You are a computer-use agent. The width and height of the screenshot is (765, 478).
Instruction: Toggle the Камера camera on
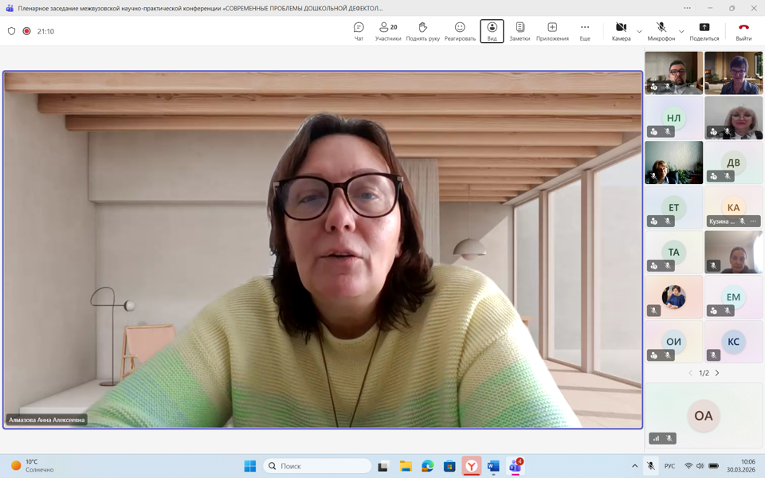[x=621, y=31]
